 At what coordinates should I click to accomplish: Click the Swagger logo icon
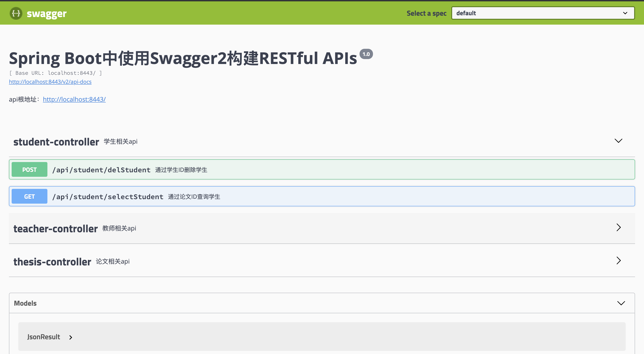point(16,13)
